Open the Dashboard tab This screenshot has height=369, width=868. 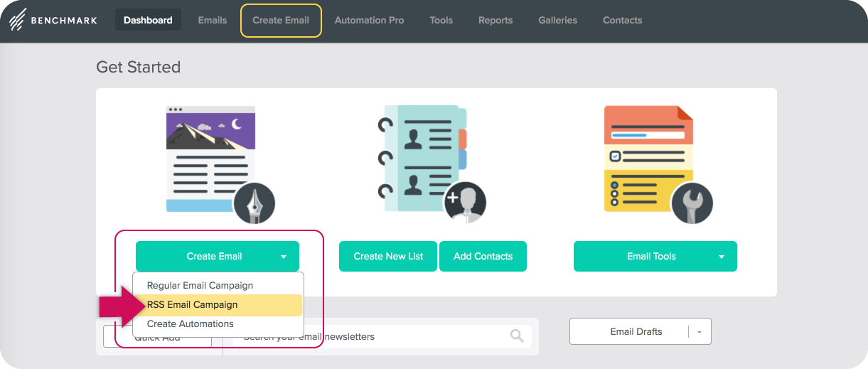pos(148,20)
